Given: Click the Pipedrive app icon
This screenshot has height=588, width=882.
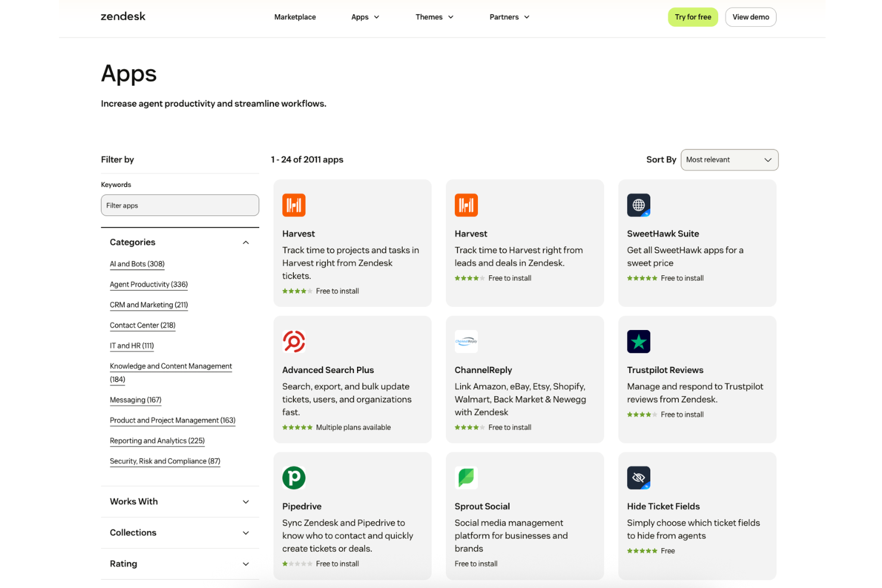Looking at the screenshot, I should click(x=294, y=478).
